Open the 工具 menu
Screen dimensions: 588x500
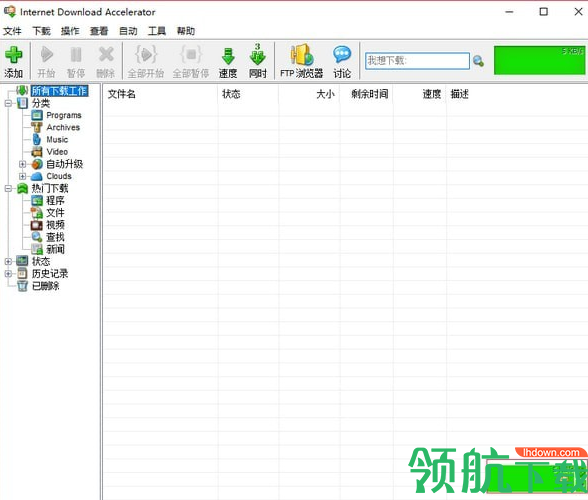coord(157,31)
